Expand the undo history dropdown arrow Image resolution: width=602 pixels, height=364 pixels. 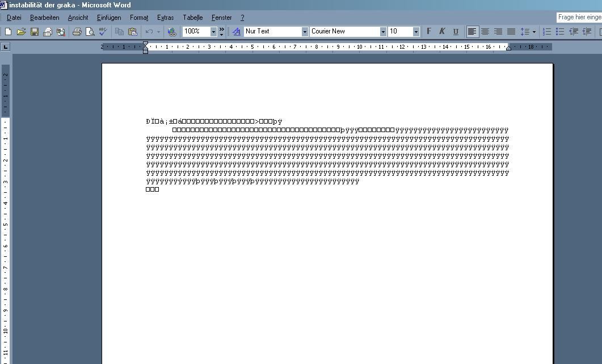tap(158, 31)
